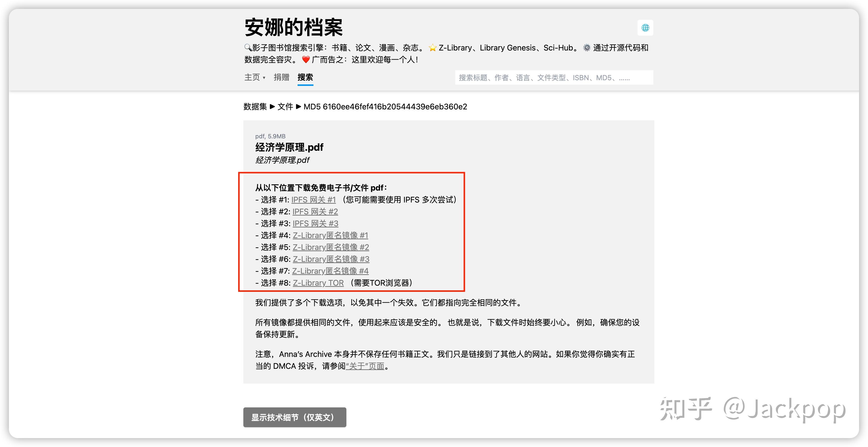Click the 显示技术细节 button
868x447 pixels.
pos(295,417)
